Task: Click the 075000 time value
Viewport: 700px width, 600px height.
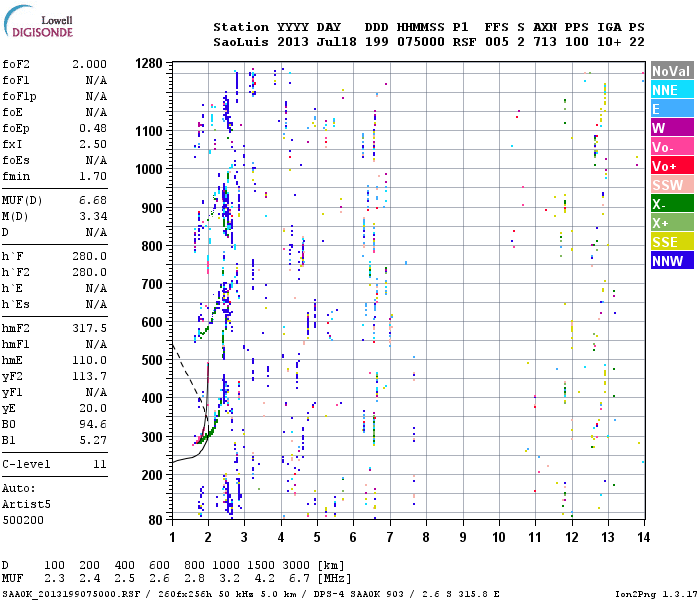Action: [x=421, y=42]
